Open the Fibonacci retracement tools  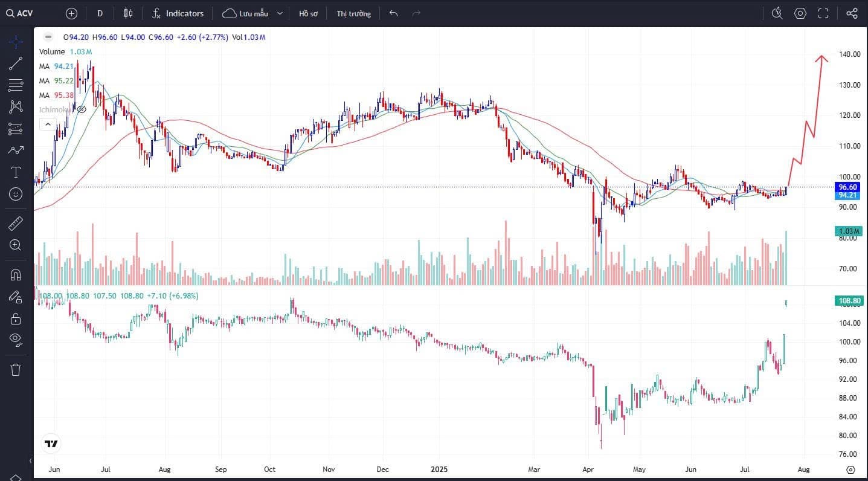tap(16, 85)
